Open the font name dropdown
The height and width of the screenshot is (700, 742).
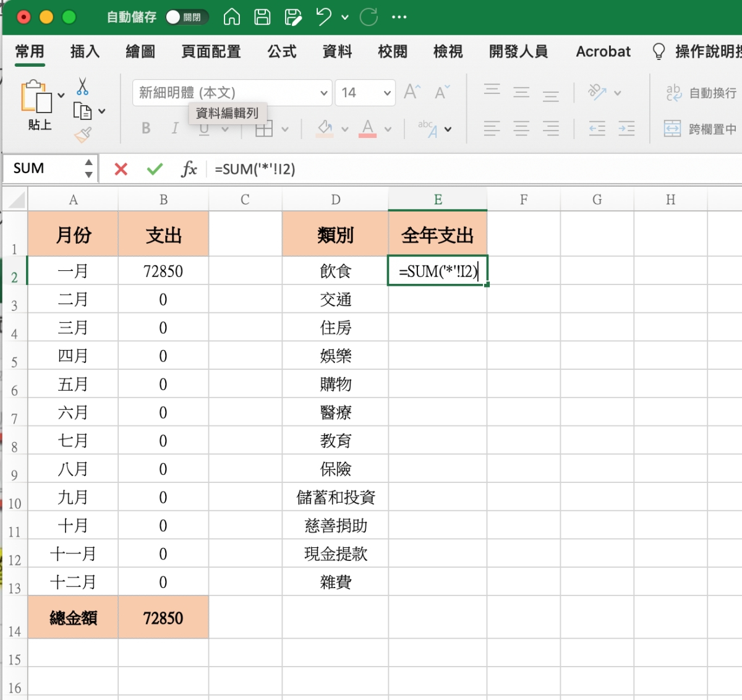click(323, 93)
